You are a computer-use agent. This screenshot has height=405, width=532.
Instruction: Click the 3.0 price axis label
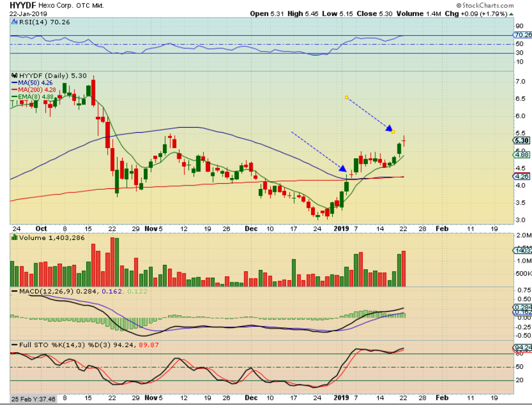coord(521,220)
